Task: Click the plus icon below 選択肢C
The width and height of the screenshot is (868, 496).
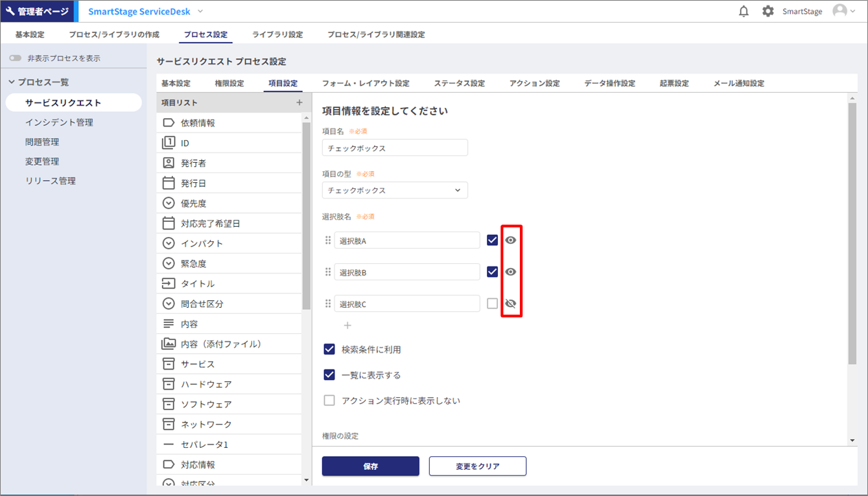Action: tap(347, 325)
